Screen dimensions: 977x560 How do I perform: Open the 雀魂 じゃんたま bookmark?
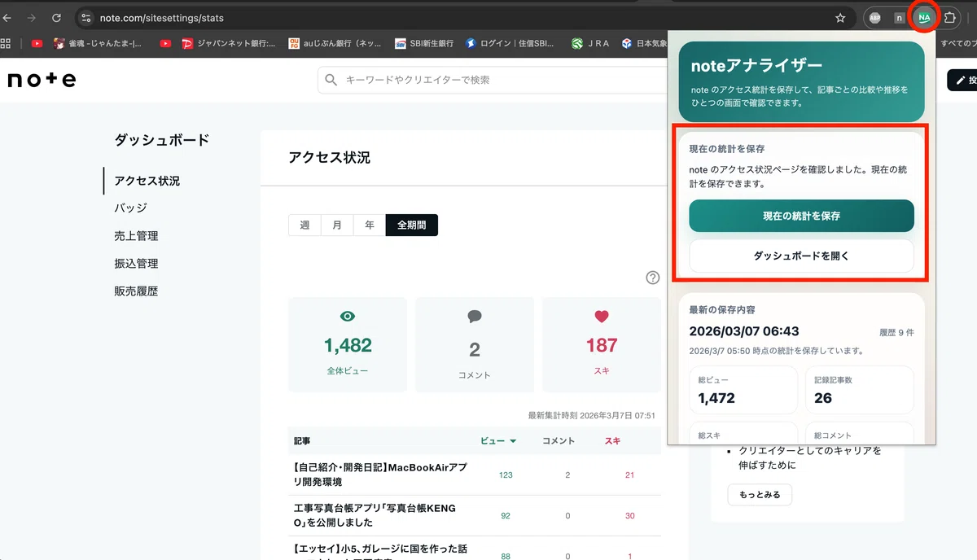click(97, 43)
